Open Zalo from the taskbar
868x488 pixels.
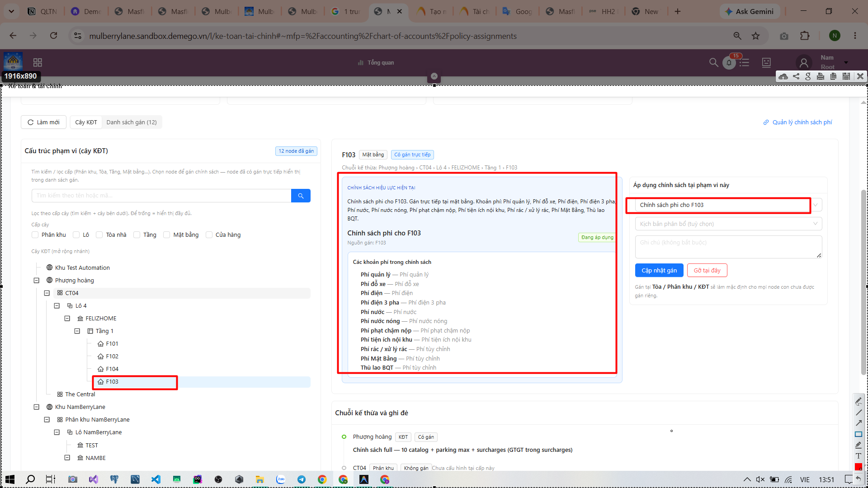pyautogui.click(x=281, y=479)
